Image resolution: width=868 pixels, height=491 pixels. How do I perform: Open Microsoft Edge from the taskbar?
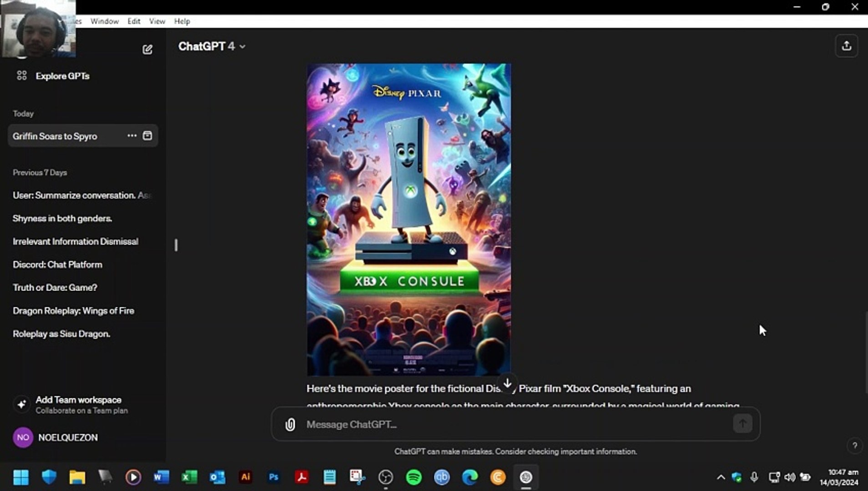[x=470, y=477]
